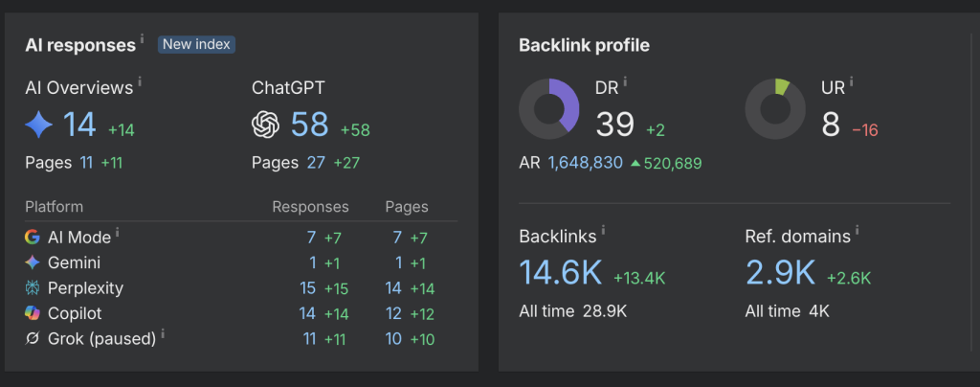The height and width of the screenshot is (387, 980).
Task: Open ChatGPT Pages value 27
Action: pos(316,163)
